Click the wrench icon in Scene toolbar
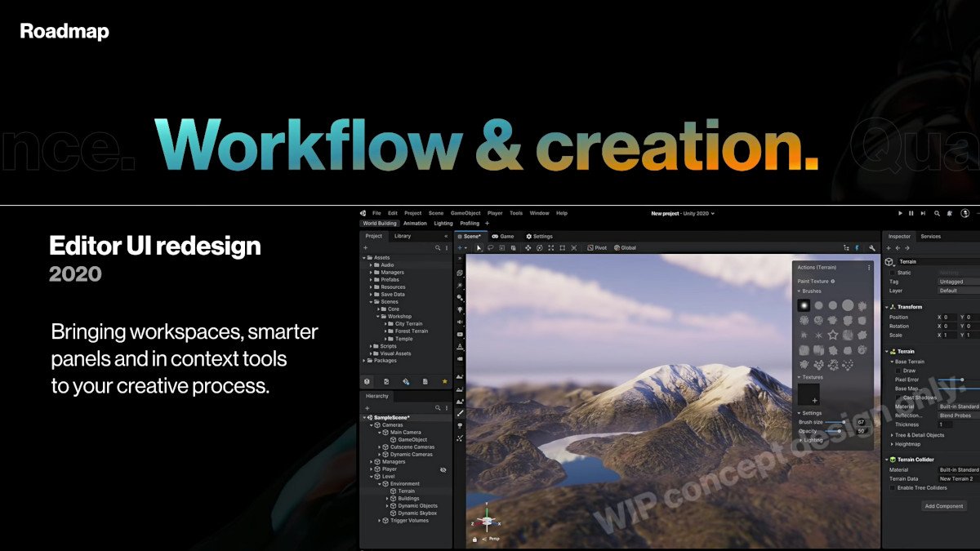The height and width of the screenshot is (551, 980). 872,247
